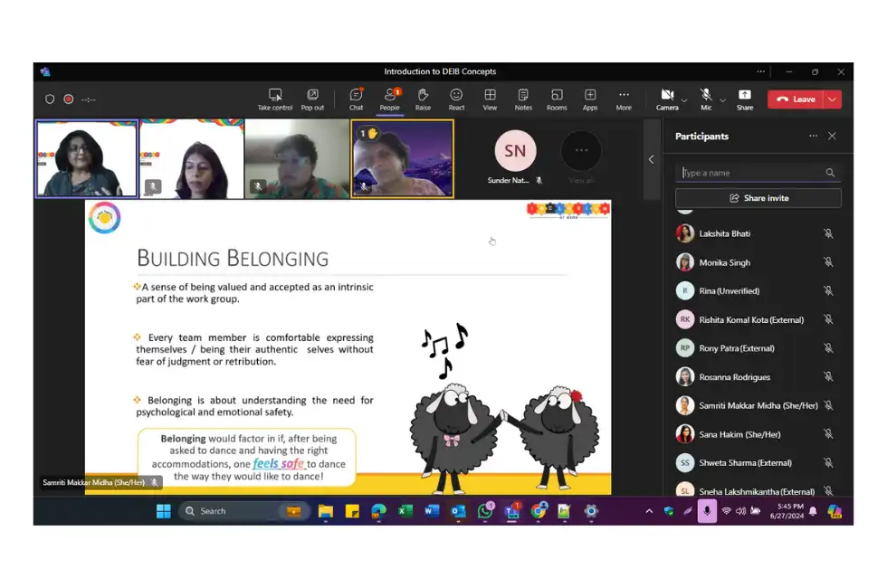The height and width of the screenshot is (588, 887).
Task: Open the More actions menu
Action: (624, 98)
